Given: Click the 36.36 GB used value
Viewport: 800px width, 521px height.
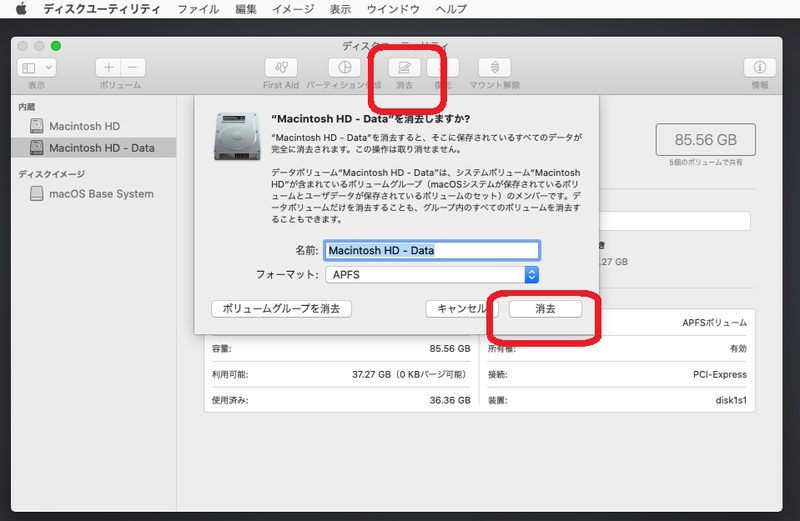Looking at the screenshot, I should coord(449,400).
